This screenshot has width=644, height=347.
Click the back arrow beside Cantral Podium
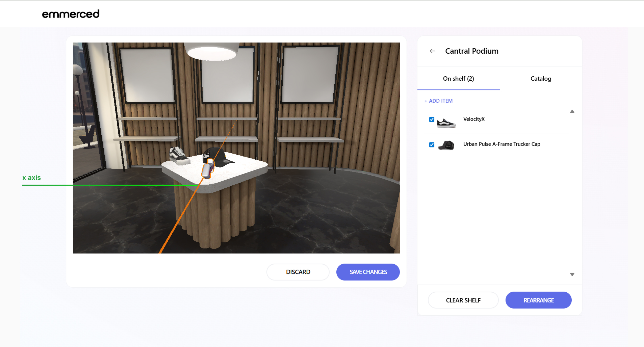(x=432, y=51)
